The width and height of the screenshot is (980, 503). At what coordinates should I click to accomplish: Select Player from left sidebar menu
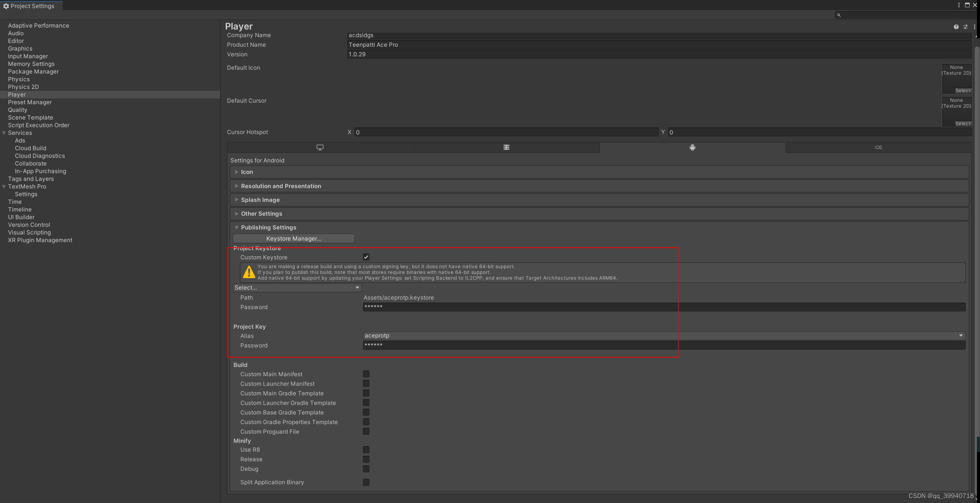17,94
